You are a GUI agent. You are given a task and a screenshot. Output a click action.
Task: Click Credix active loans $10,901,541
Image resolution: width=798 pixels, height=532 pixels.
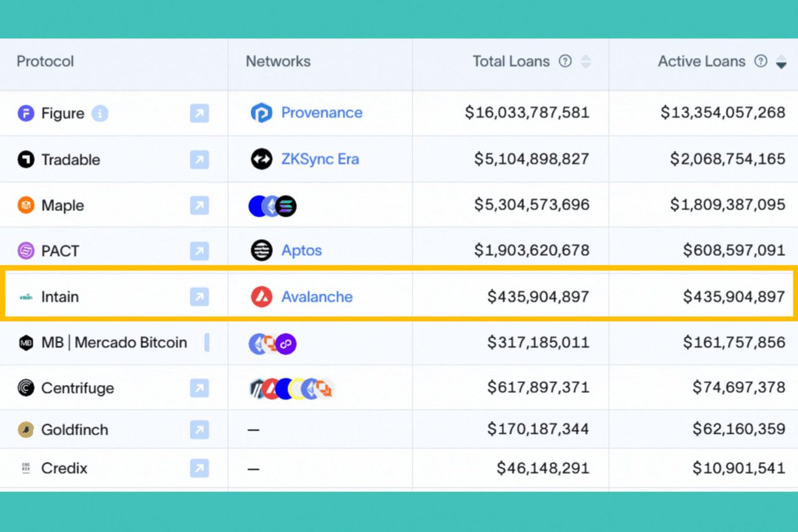click(739, 468)
